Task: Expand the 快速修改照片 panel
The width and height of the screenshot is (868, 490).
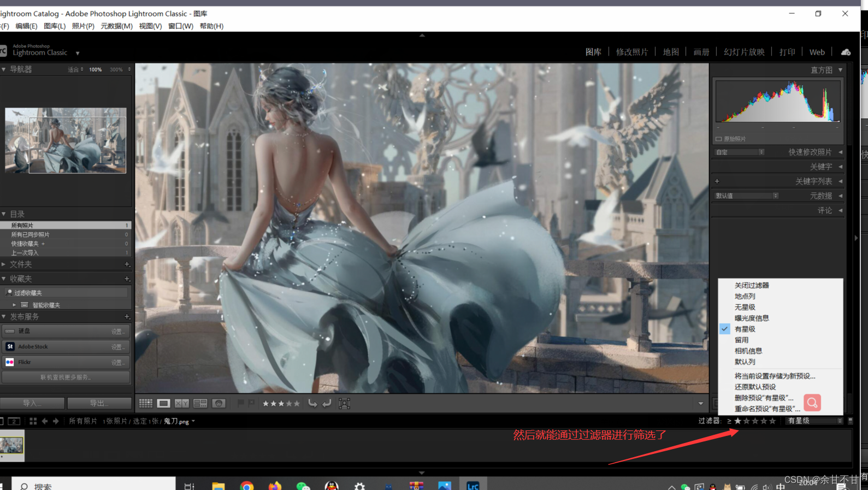Action: click(x=840, y=152)
